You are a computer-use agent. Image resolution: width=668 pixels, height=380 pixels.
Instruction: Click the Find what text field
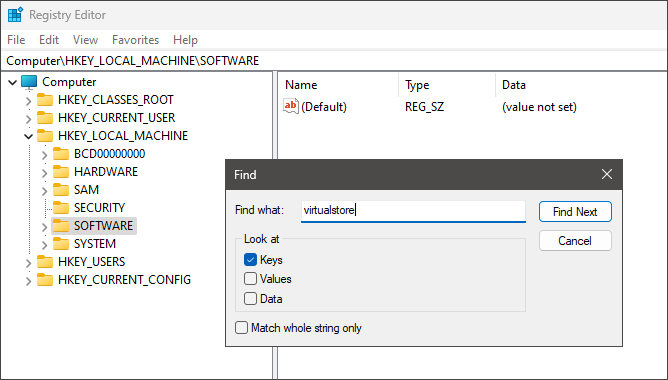coord(413,211)
